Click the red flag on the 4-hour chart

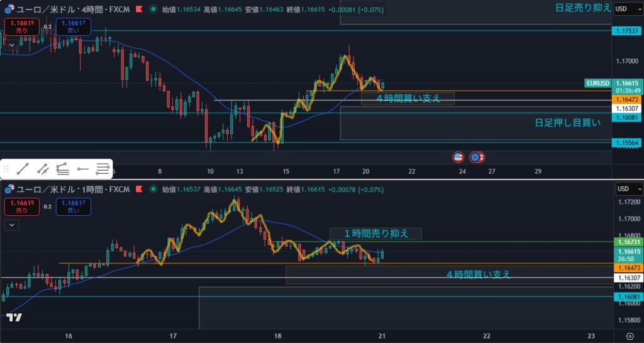click(x=138, y=10)
